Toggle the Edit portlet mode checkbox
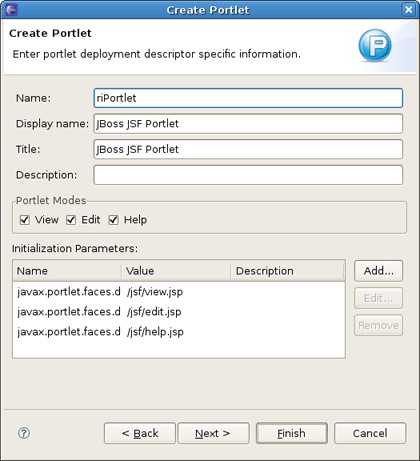 point(71,220)
